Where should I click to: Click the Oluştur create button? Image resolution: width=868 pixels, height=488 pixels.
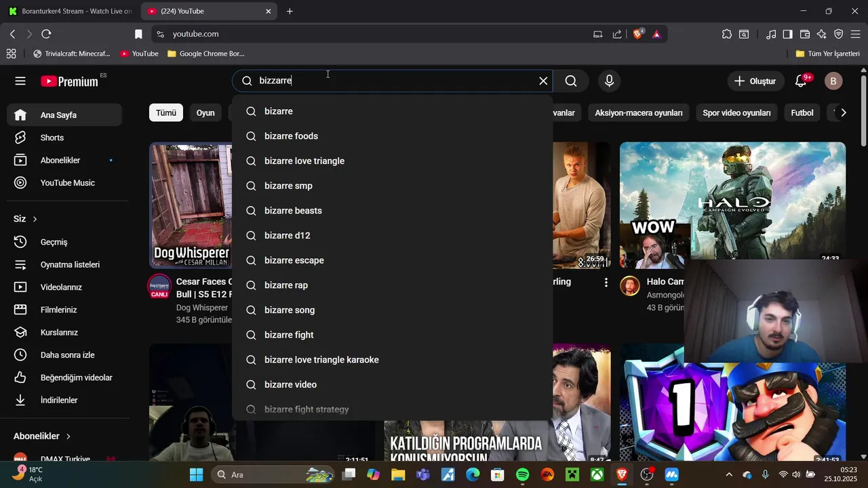755,81
